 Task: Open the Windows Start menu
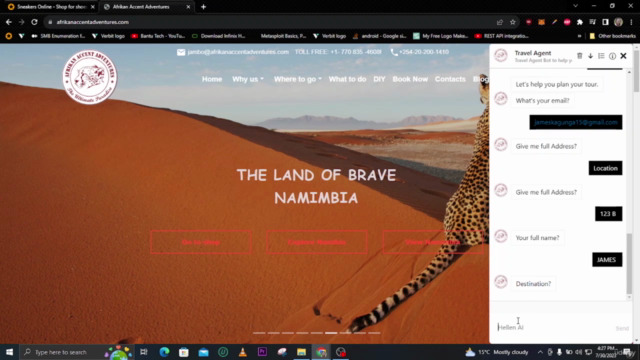click(9, 352)
